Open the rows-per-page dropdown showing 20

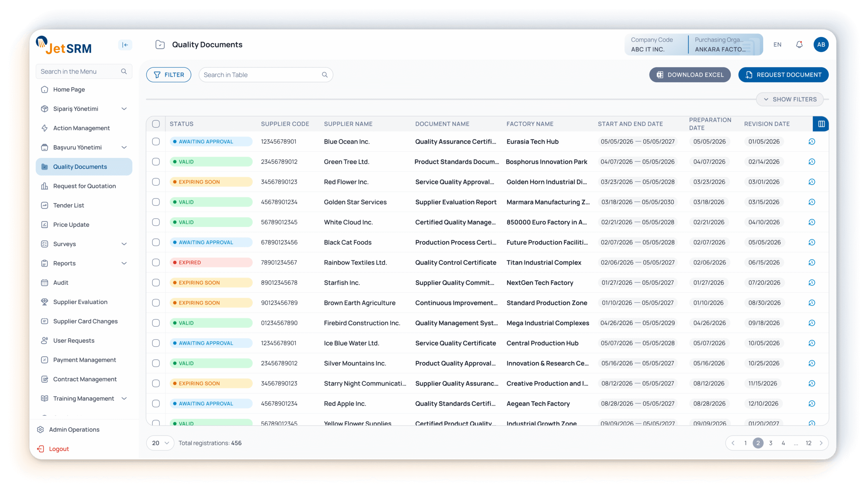[160, 443]
